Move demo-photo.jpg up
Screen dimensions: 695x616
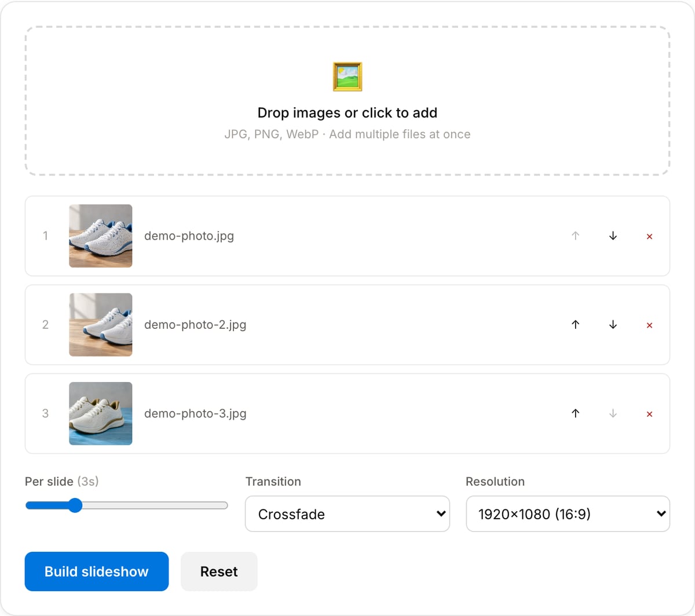click(x=575, y=236)
